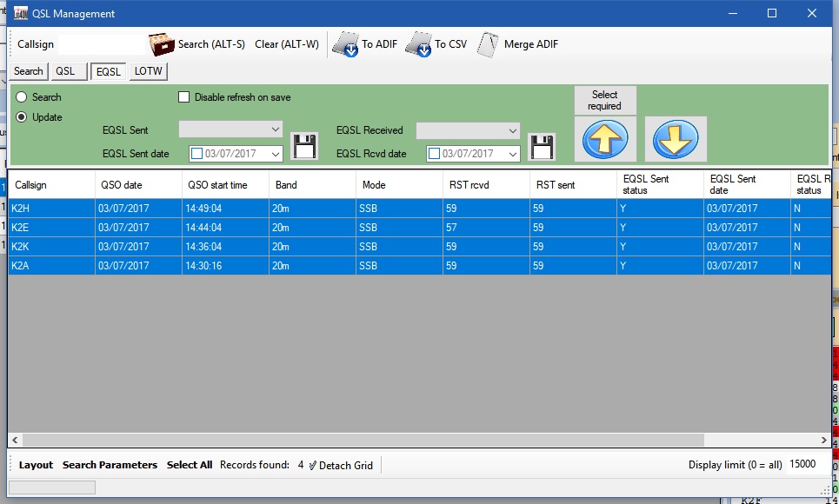This screenshot has height=504, width=839.
Task: Click the Records found count
Action: coord(301,465)
